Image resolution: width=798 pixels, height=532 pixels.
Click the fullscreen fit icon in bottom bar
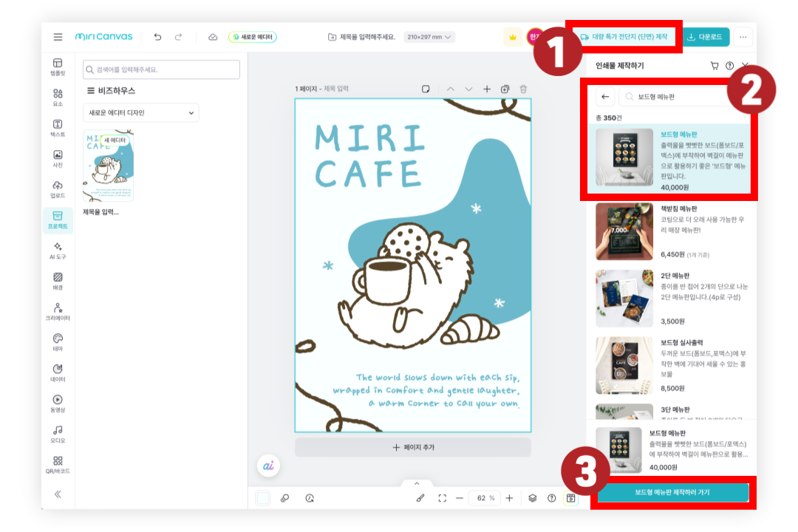point(443,498)
